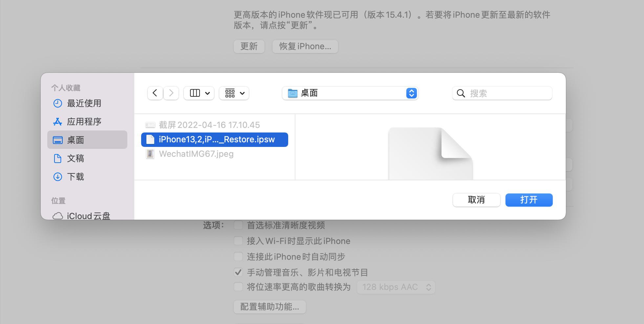Open the grouping options dropdown
The image size is (644, 324).
(234, 93)
